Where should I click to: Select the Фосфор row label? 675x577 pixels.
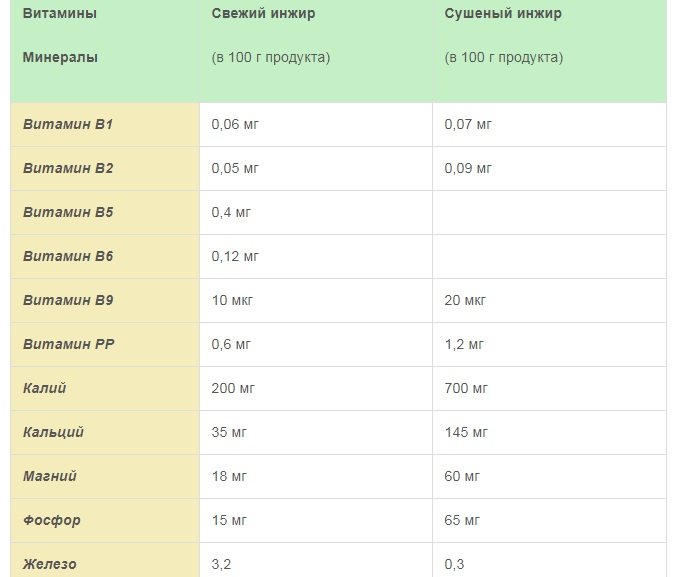pyautogui.click(x=52, y=521)
